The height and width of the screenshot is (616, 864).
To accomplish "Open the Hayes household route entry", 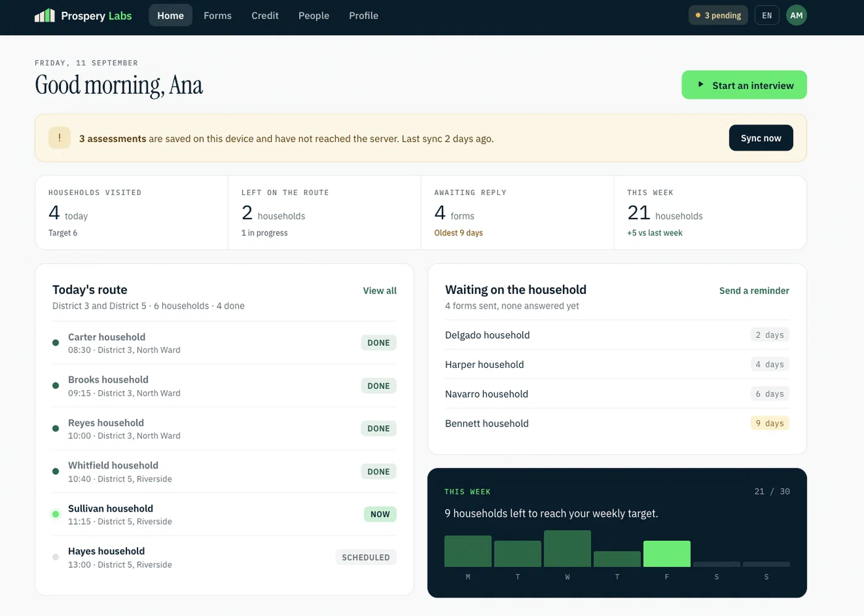I will 225,557.
